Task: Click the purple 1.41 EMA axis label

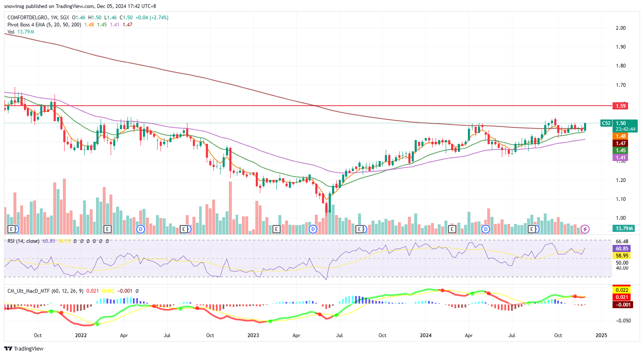Action: click(620, 158)
